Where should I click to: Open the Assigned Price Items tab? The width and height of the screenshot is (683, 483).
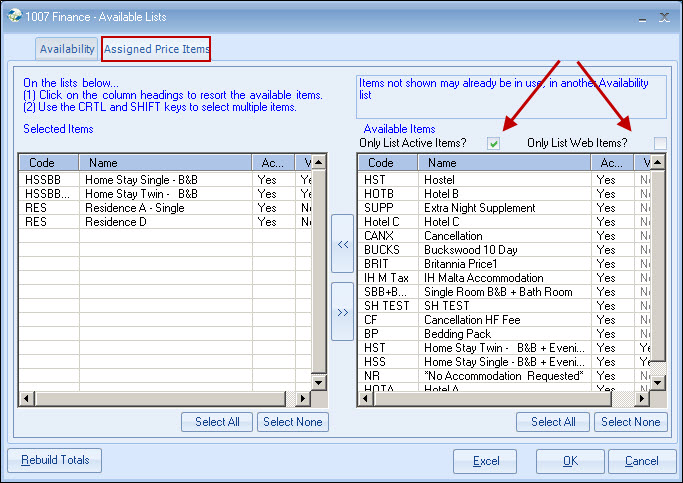[x=157, y=49]
